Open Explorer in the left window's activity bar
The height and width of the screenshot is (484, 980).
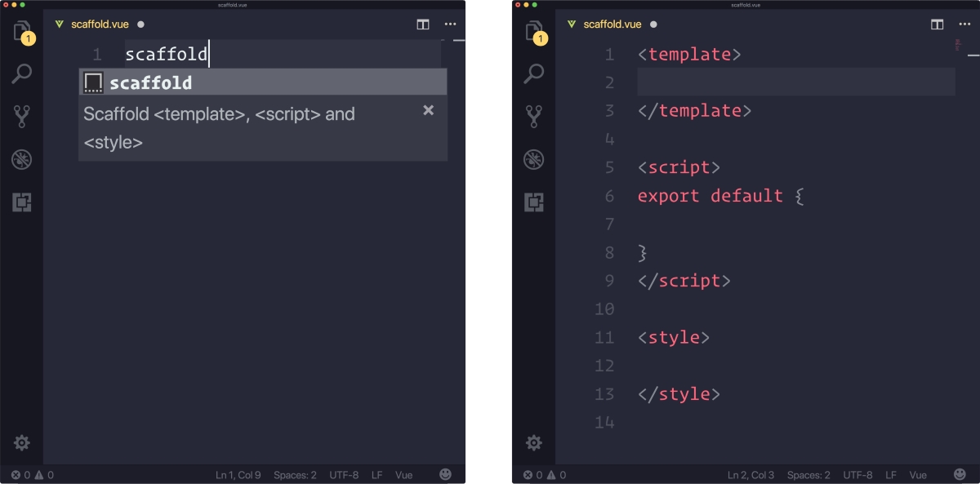point(23,33)
